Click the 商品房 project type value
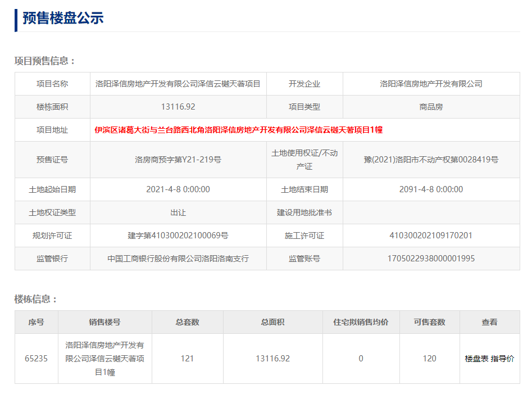 [x=431, y=107]
